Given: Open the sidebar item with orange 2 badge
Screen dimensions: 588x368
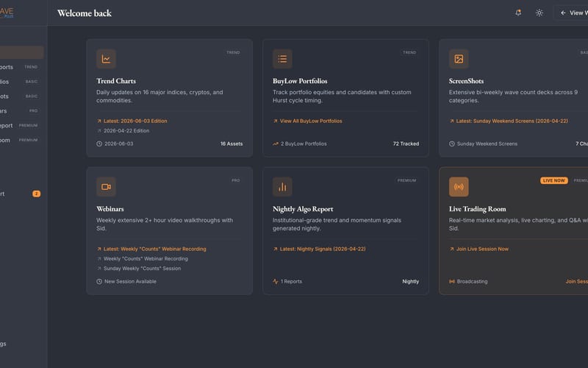Looking at the screenshot, I should click(21, 194).
